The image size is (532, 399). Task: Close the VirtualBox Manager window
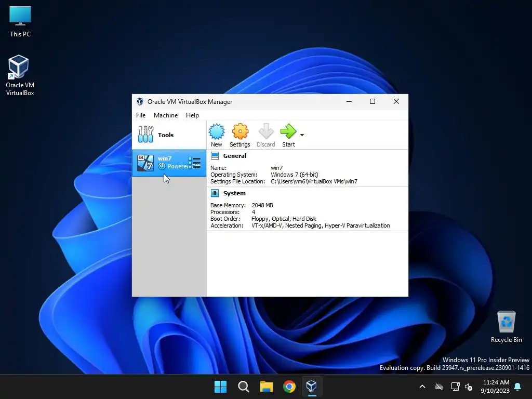click(x=396, y=101)
